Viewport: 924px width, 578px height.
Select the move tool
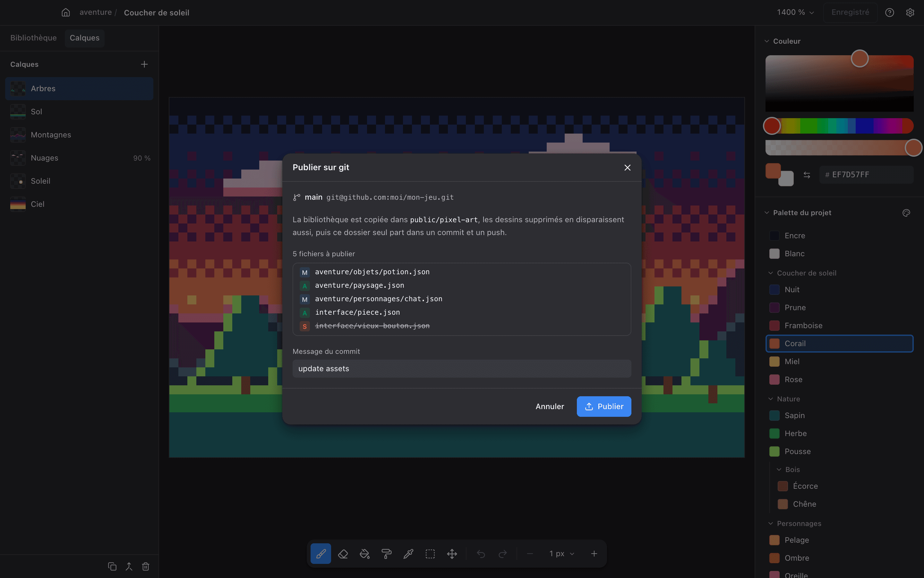click(452, 554)
